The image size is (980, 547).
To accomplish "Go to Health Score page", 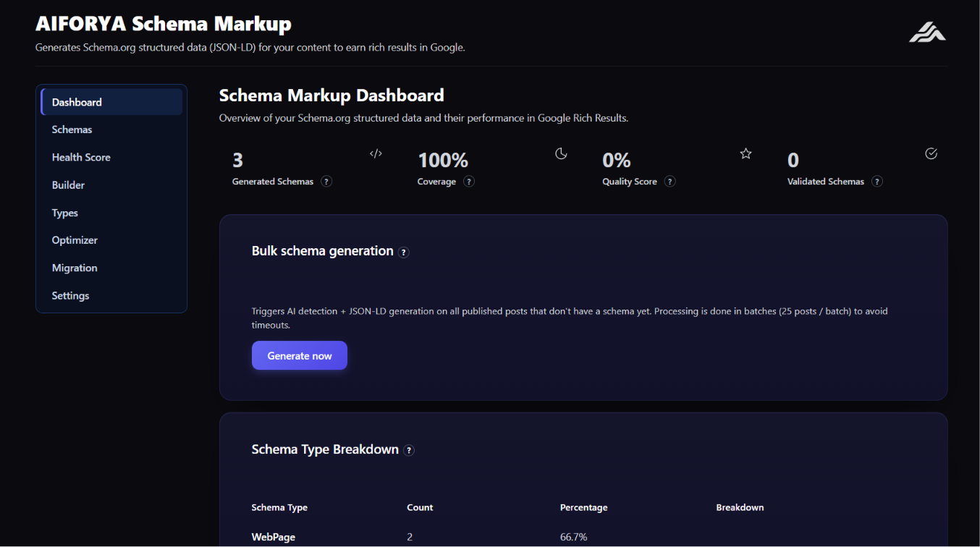I will (x=111, y=157).
